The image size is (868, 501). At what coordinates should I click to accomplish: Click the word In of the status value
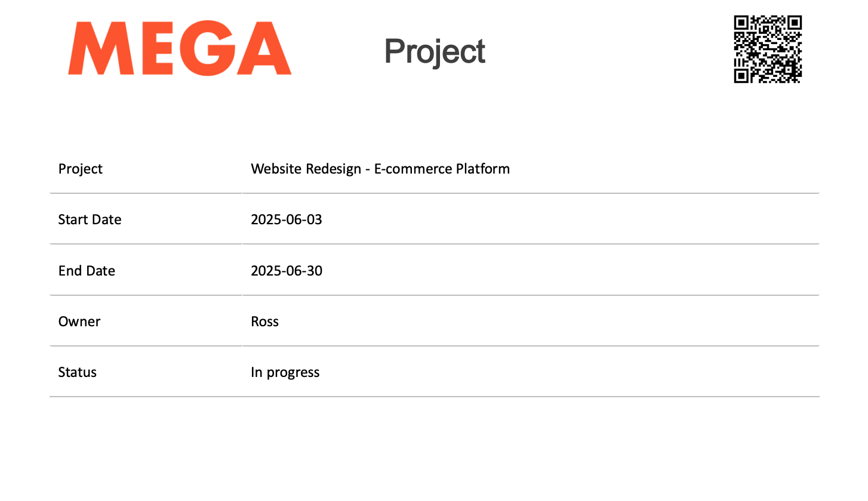pos(257,372)
